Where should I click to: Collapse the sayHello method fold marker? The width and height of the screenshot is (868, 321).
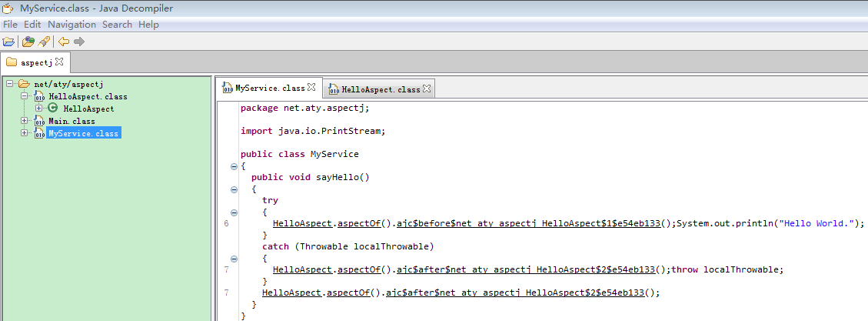point(234,189)
